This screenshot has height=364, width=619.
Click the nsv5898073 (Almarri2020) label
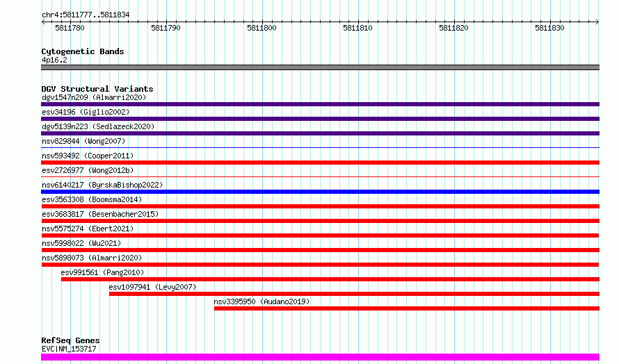pos(92,258)
